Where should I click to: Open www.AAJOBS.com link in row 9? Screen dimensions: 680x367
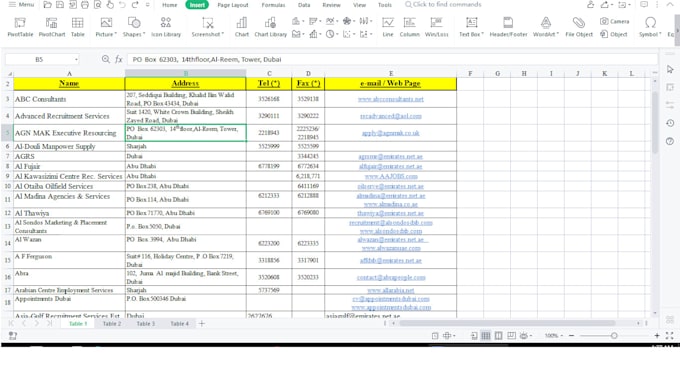coord(391,176)
